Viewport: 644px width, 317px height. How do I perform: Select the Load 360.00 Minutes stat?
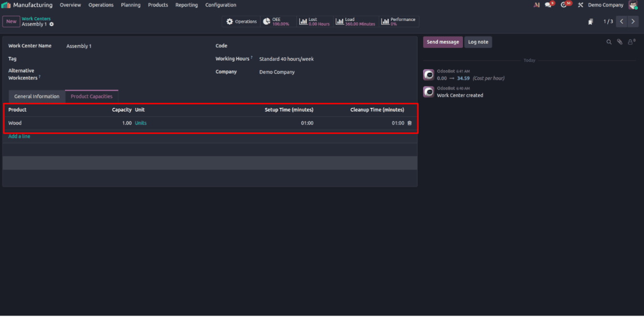[x=356, y=21]
